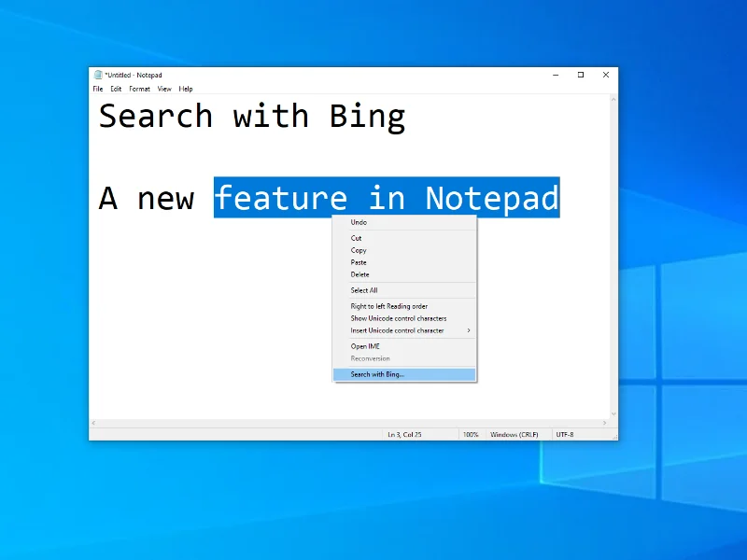Expand Insert Unicode control character submenu
Screen dimensions: 747x560
(x=404, y=330)
